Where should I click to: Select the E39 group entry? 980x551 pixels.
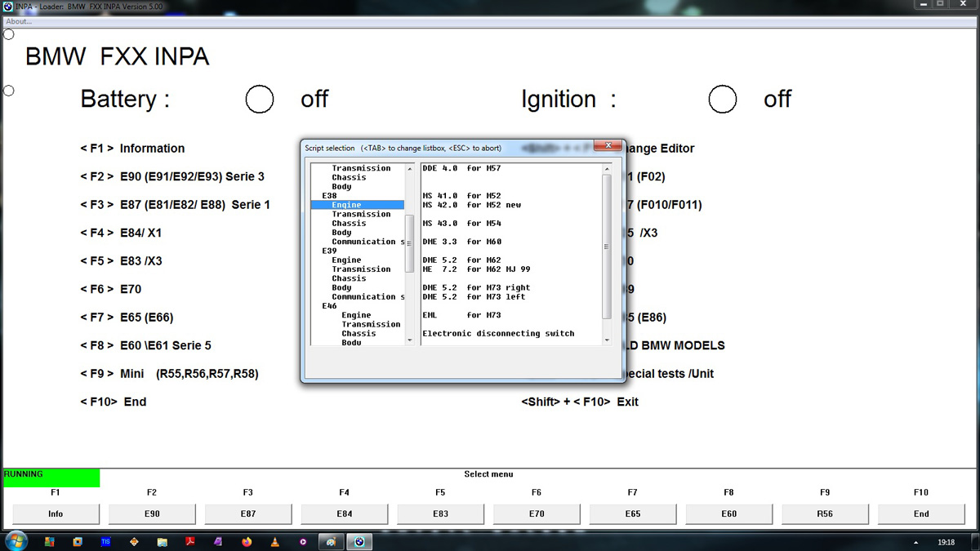329,251
